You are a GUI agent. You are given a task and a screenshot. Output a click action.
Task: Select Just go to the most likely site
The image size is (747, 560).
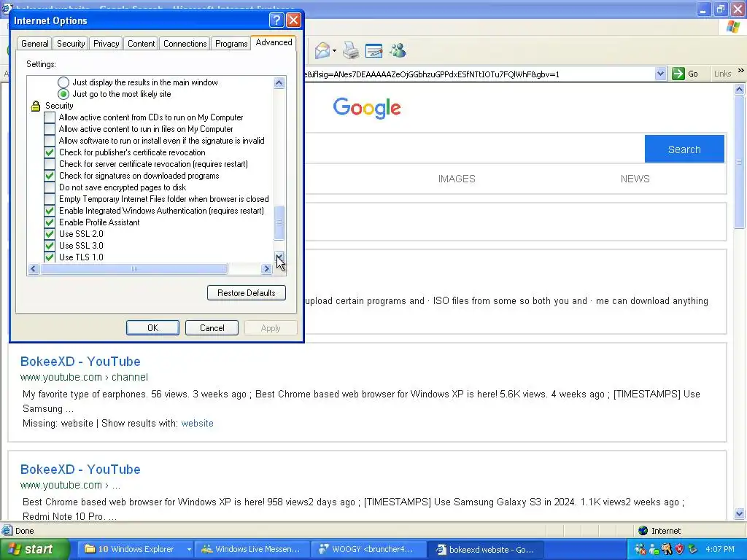point(63,94)
